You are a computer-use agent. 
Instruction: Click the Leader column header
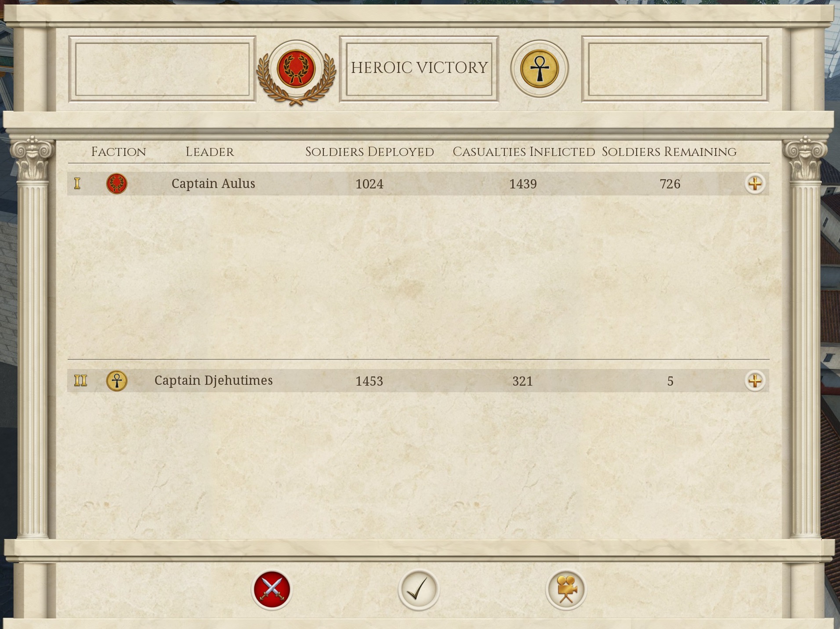click(210, 152)
